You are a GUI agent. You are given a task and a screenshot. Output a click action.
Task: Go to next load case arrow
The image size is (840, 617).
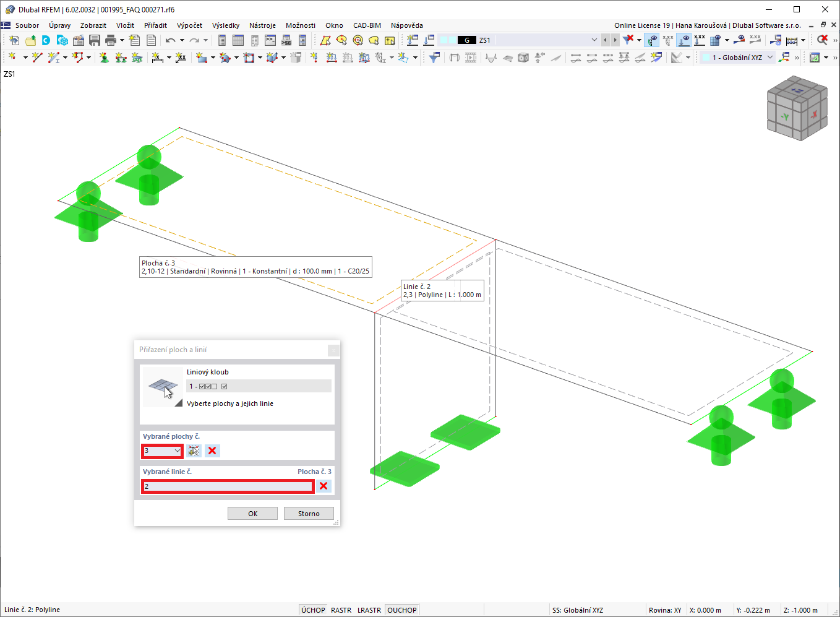point(615,40)
